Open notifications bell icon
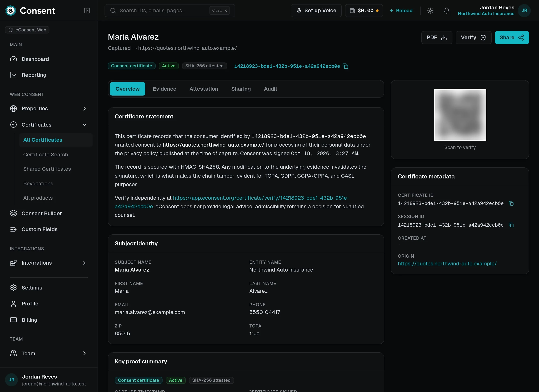539x392 pixels. click(447, 10)
